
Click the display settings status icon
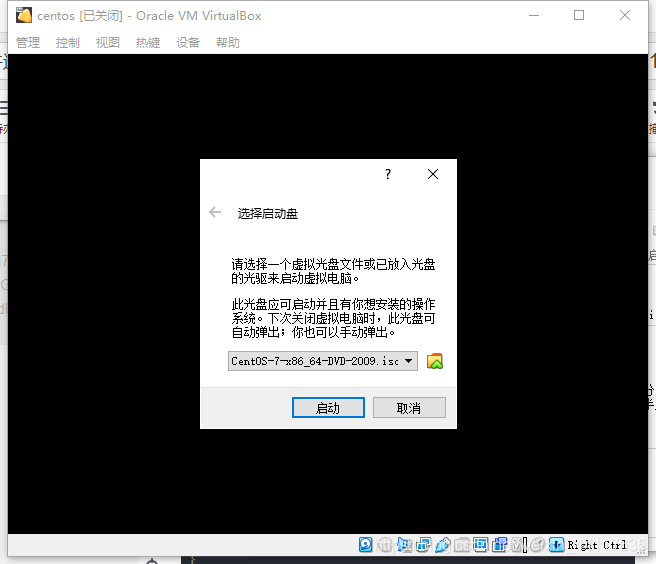[x=481, y=544]
